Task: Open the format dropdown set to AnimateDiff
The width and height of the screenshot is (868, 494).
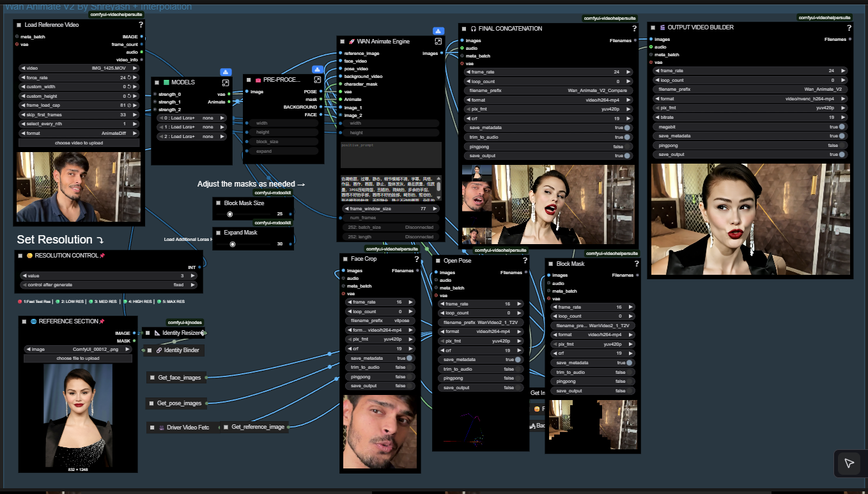Action: click(79, 134)
